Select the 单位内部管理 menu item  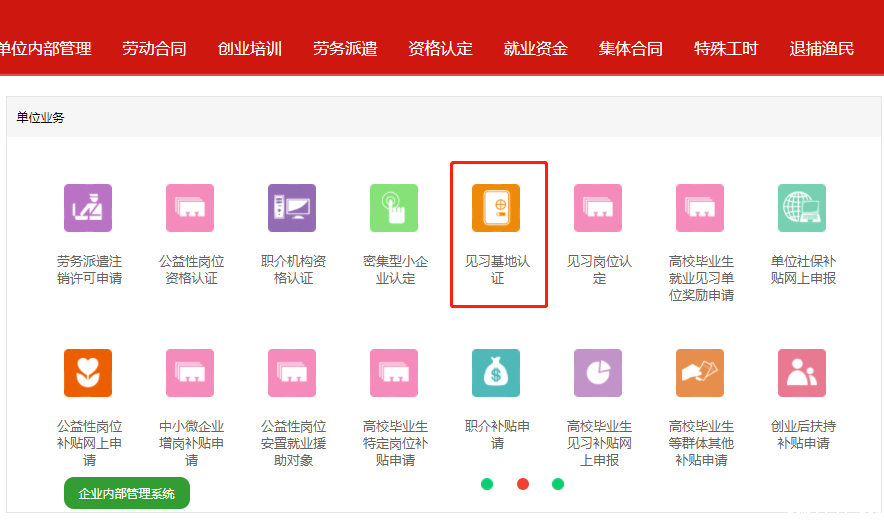click(45, 49)
